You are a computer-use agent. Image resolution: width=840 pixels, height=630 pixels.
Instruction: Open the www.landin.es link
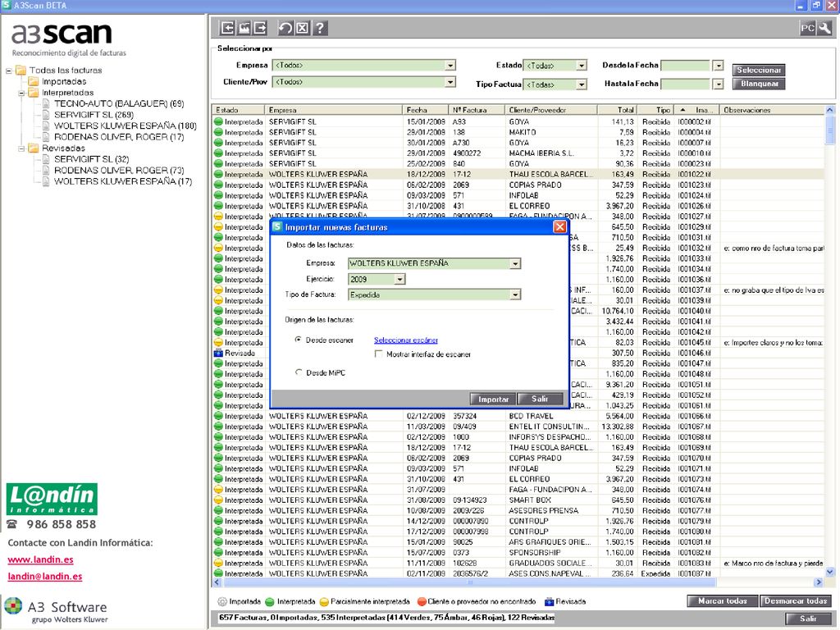point(41,559)
